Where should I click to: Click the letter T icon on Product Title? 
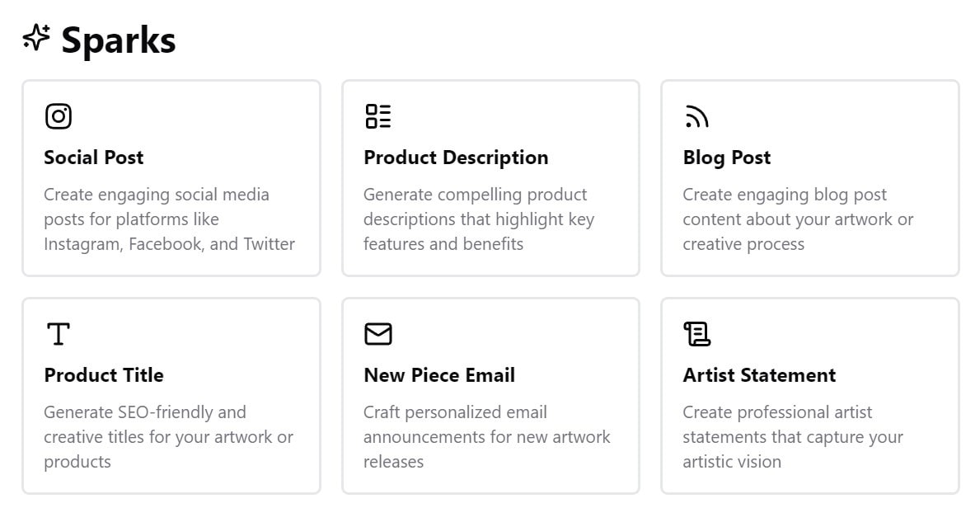[58, 334]
